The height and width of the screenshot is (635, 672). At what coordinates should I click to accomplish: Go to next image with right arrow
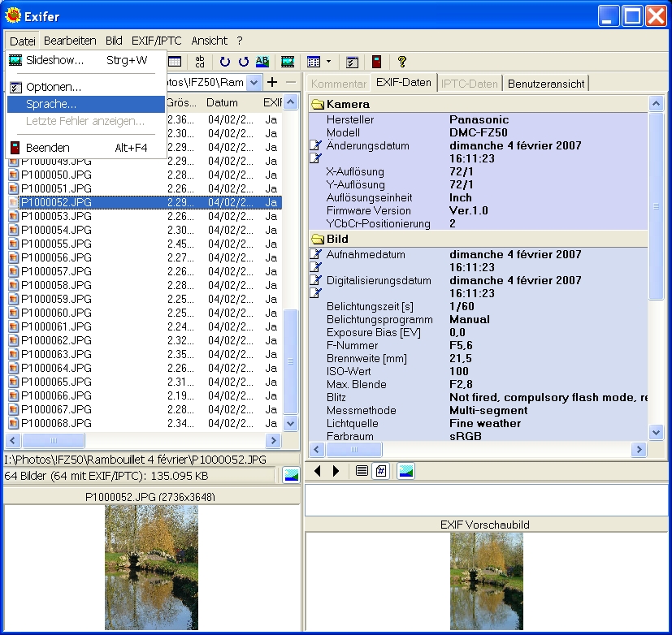coord(336,471)
